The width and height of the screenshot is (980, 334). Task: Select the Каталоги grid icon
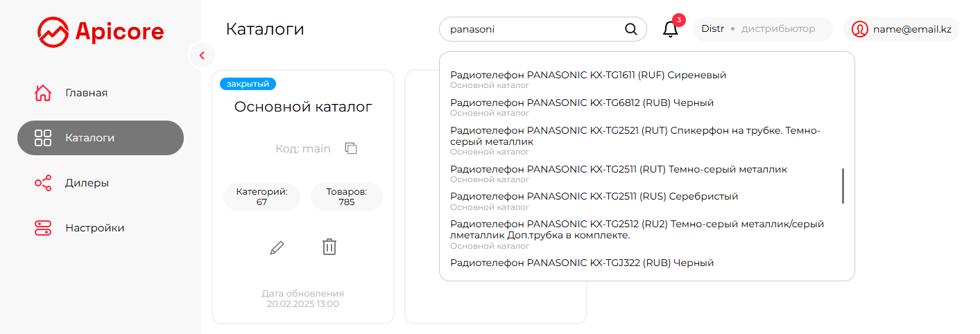click(x=43, y=138)
